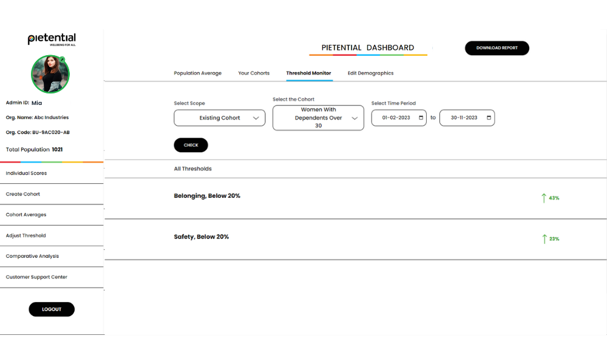Click the green arrow beside 23%

[x=544, y=239]
